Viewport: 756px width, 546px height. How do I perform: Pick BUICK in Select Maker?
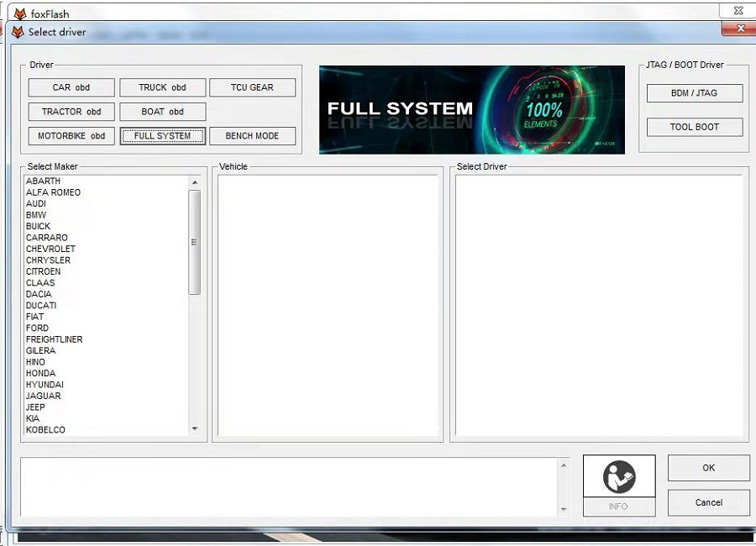click(x=38, y=226)
